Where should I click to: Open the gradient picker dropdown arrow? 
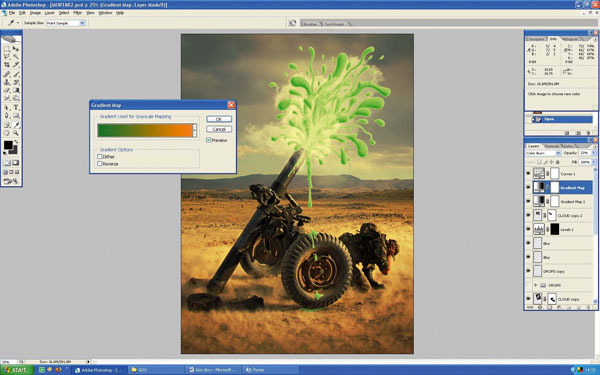point(195,130)
